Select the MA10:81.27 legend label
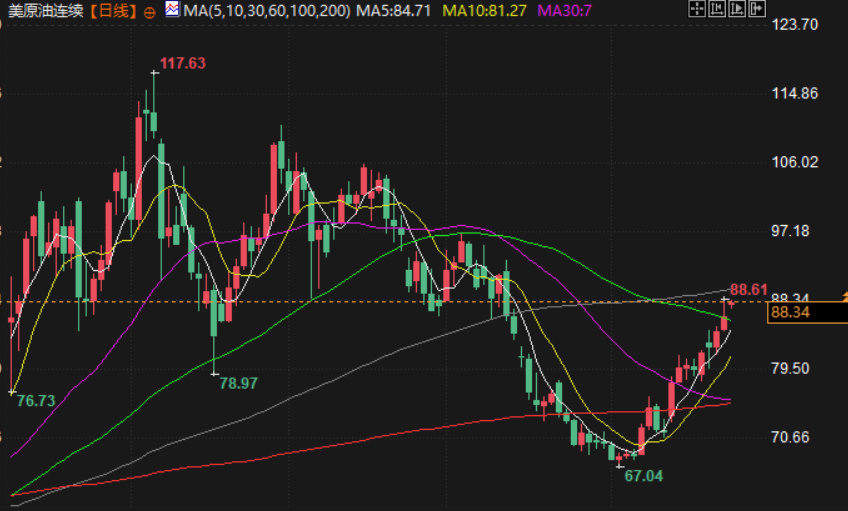The height and width of the screenshot is (511, 848). pos(485,10)
